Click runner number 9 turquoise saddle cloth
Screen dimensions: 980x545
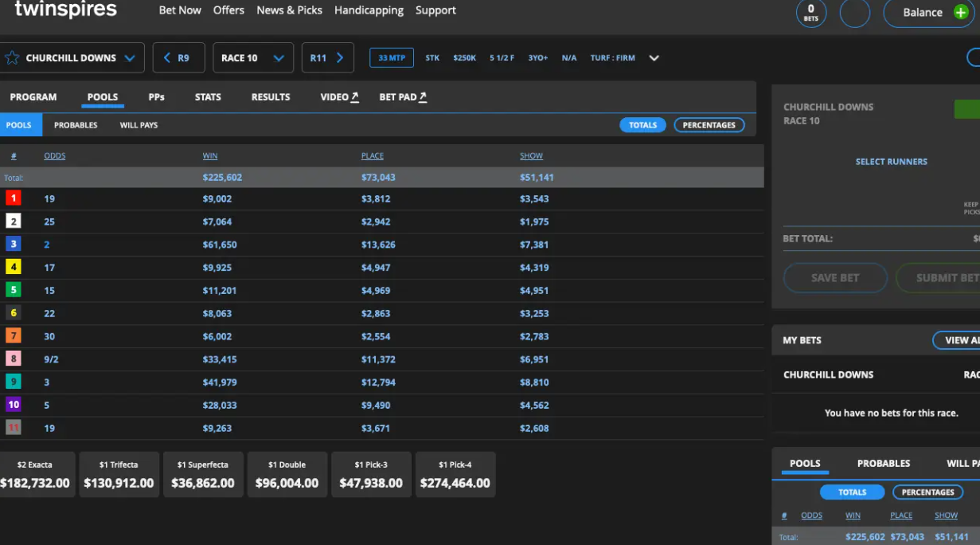(14, 382)
